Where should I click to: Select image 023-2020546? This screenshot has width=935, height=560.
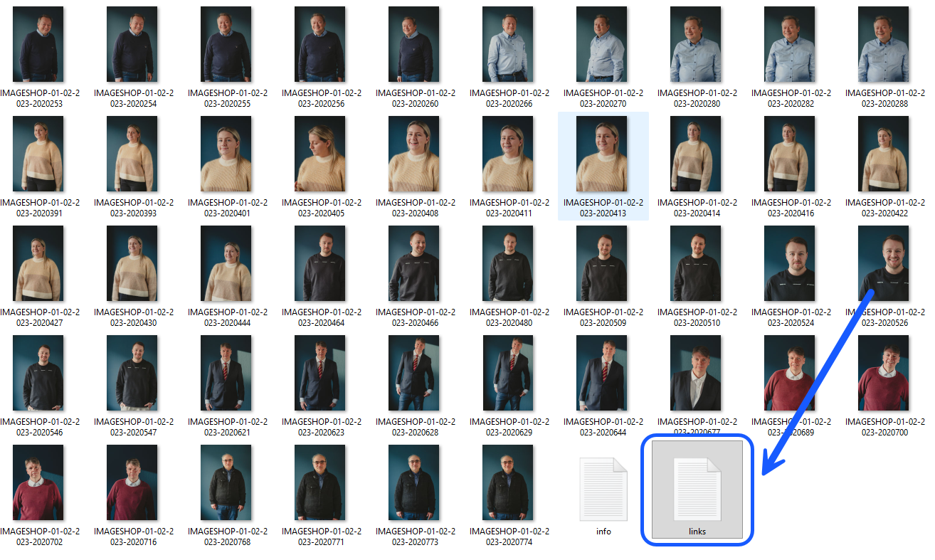pos(39,374)
